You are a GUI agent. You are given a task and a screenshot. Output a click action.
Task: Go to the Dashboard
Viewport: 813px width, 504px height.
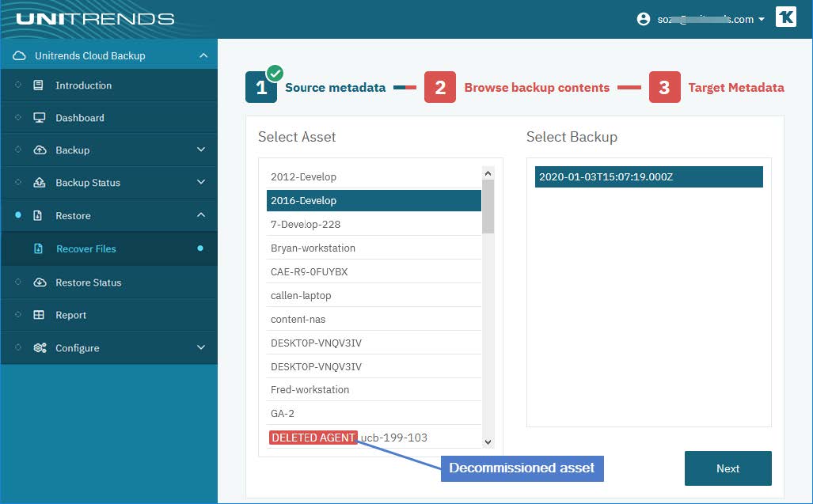click(x=80, y=118)
